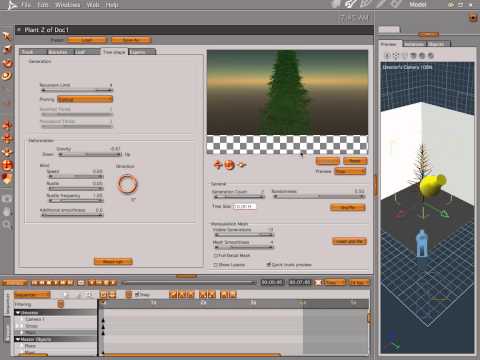Adjust the Mesh Smoothness slider

coord(244,247)
